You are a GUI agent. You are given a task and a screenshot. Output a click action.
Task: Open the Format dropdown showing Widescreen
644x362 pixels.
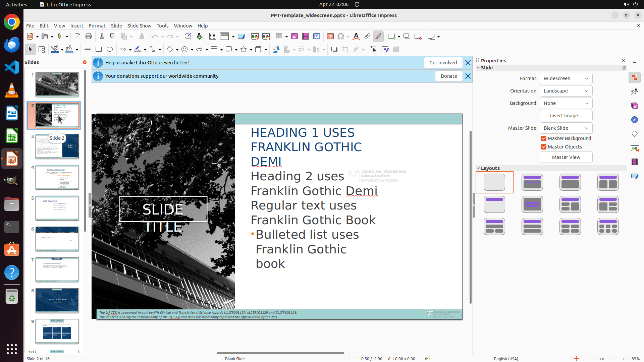[566, 78]
